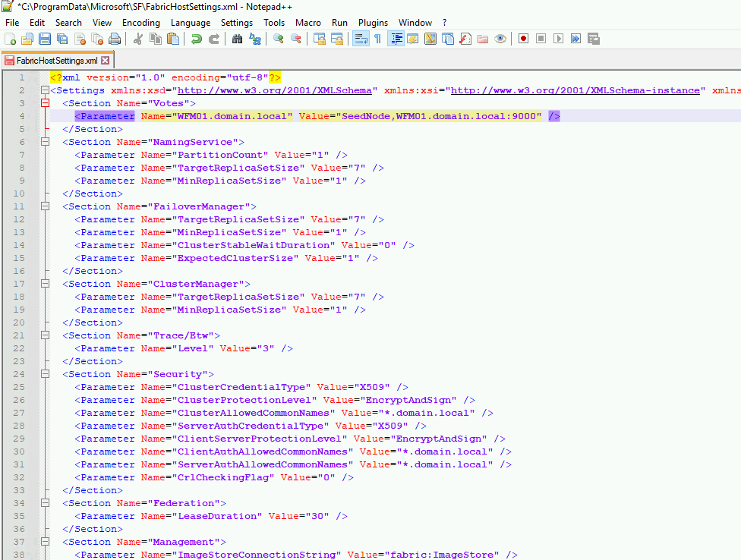
Task: Open the Search menu
Action: click(68, 23)
